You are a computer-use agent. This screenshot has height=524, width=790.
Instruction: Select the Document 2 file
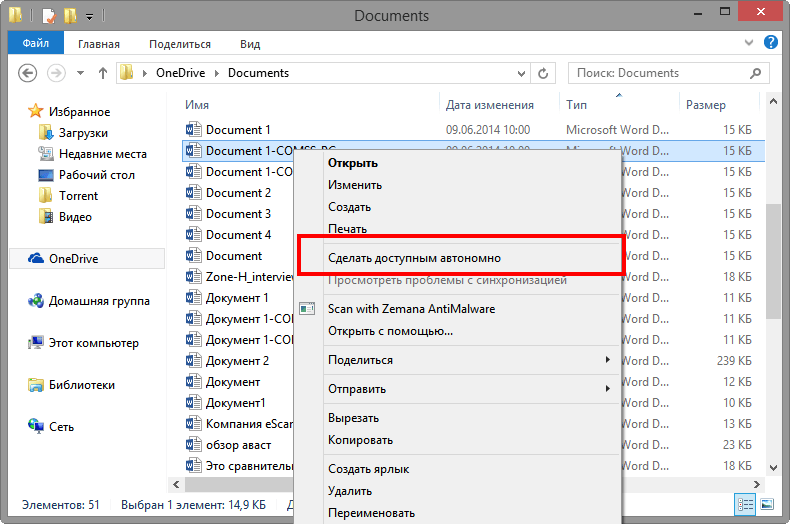(238, 193)
